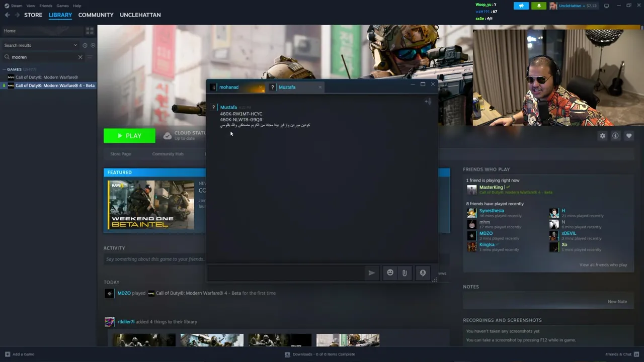Open the View menu
Image resolution: width=644 pixels, height=362 pixels.
click(31, 6)
